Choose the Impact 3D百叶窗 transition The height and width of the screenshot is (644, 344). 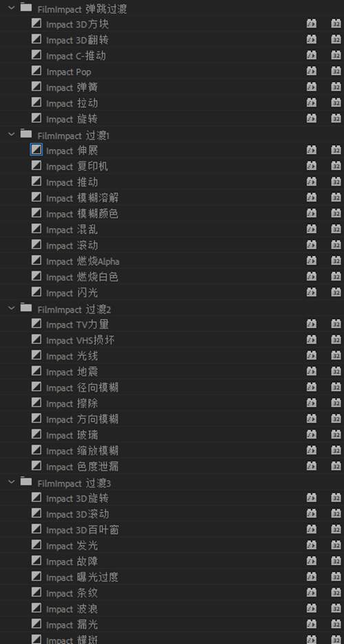point(82,530)
